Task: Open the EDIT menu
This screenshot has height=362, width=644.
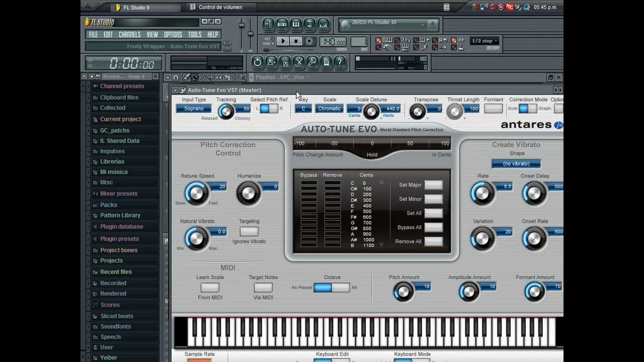Action: tap(108, 35)
